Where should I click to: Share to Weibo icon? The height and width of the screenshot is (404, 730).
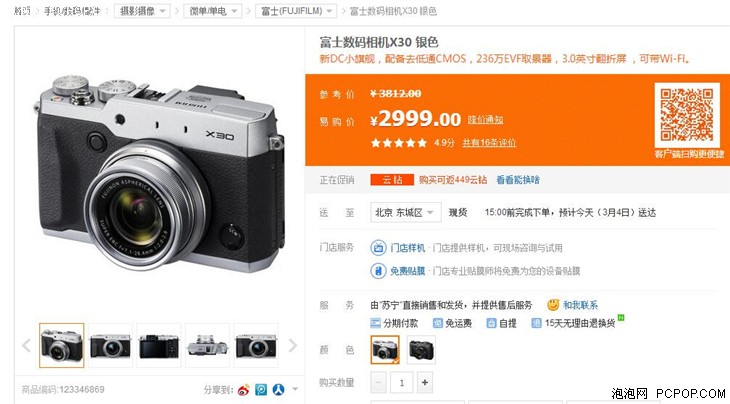point(243,390)
